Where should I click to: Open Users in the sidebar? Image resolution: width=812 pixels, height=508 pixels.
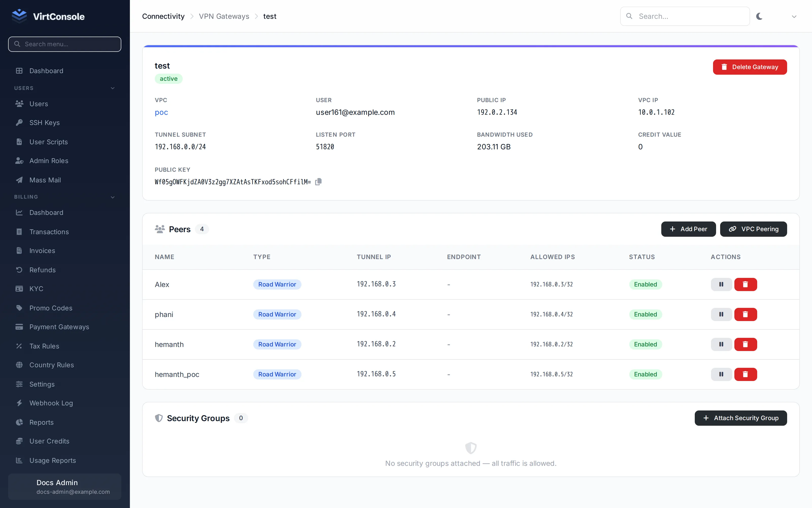65,103
